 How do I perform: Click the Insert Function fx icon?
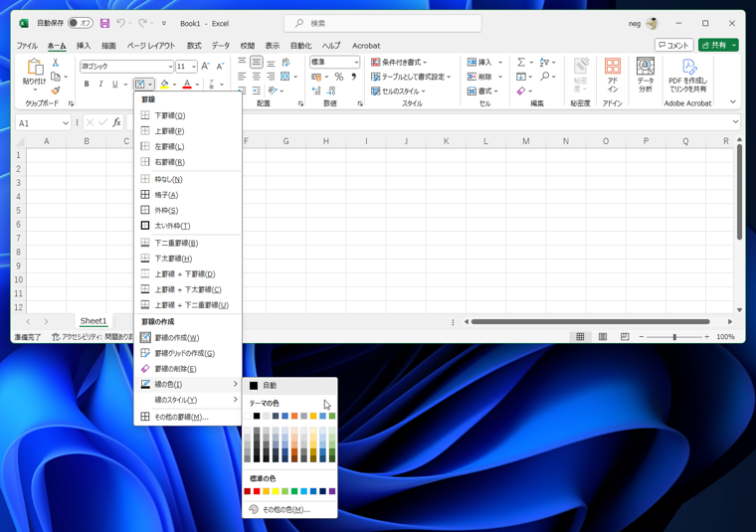coord(116,122)
